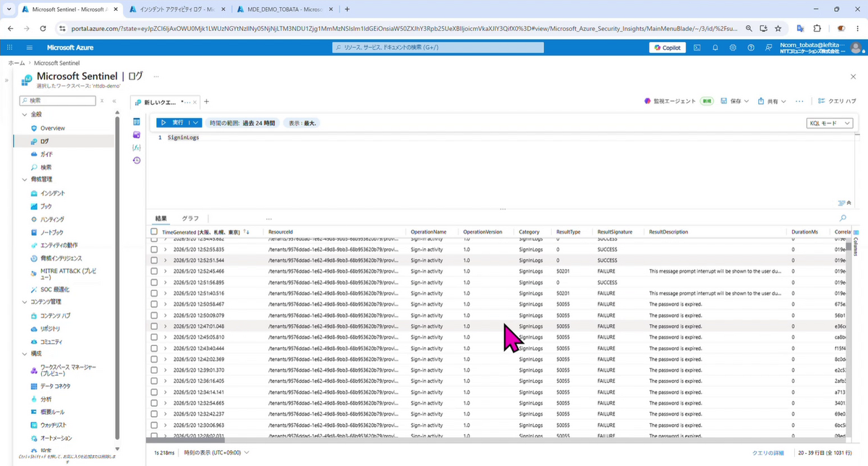The width and height of the screenshot is (868, 466).
Task: Open リポジトリ in the sidebar
Action: click(x=51, y=329)
